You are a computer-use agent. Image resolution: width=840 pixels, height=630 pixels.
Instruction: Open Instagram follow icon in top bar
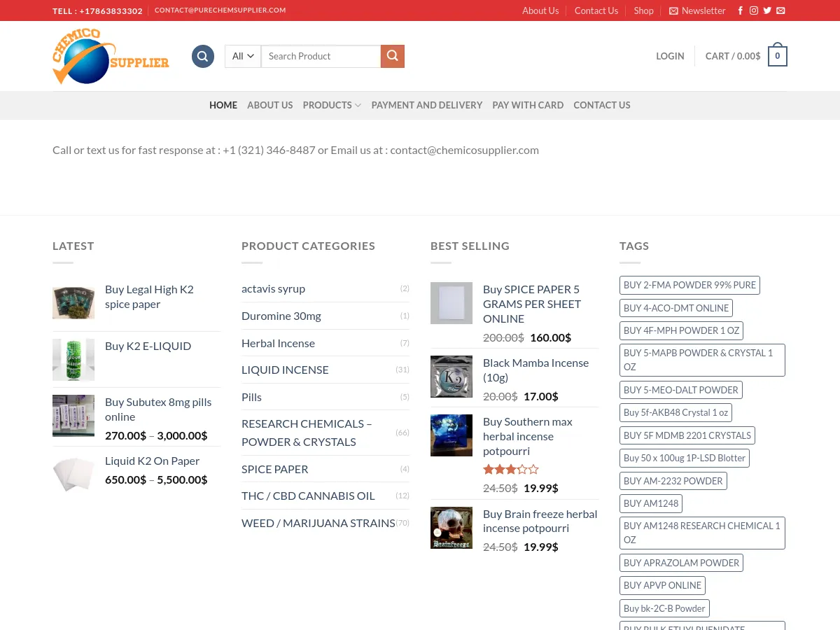[754, 10]
